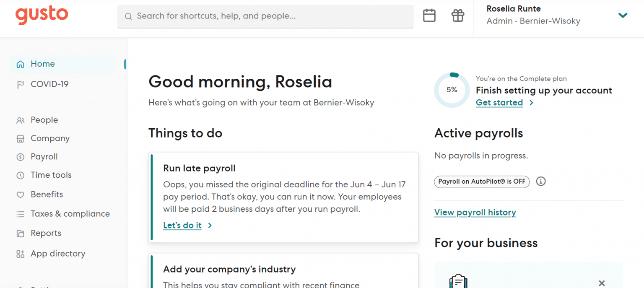Open Reports in the sidebar
The width and height of the screenshot is (644, 288).
[x=46, y=233]
